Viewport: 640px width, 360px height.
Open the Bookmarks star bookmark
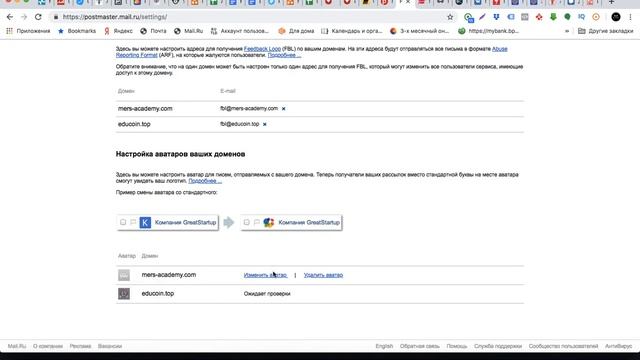pyautogui.click(x=77, y=31)
